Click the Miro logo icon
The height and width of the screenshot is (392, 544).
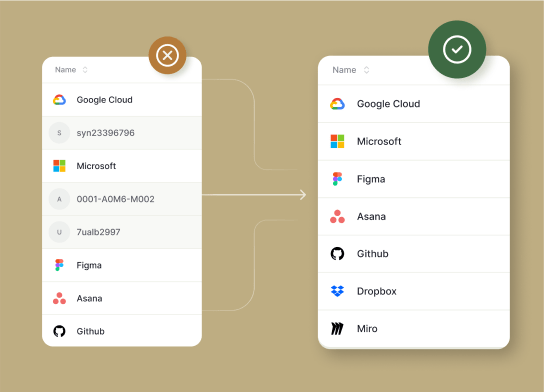point(337,329)
